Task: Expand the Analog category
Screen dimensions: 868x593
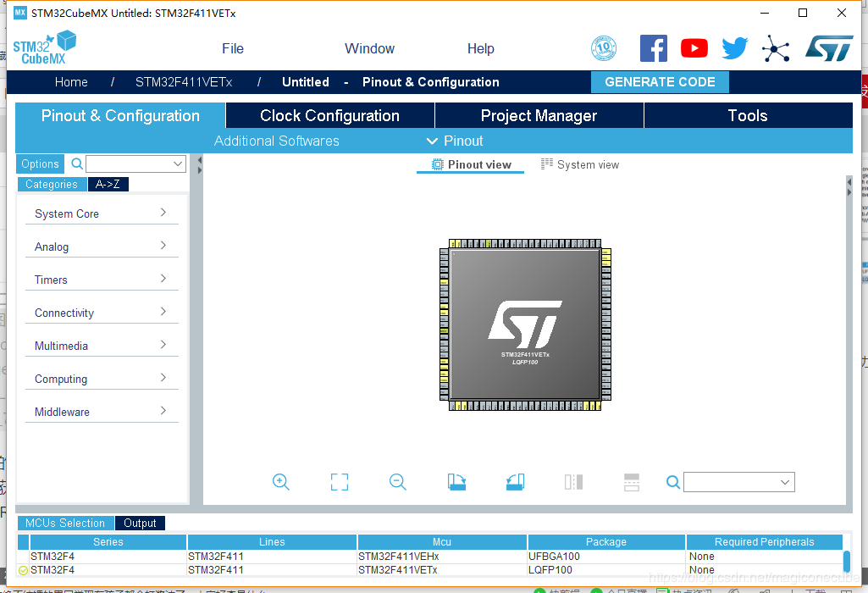Action: 102,247
